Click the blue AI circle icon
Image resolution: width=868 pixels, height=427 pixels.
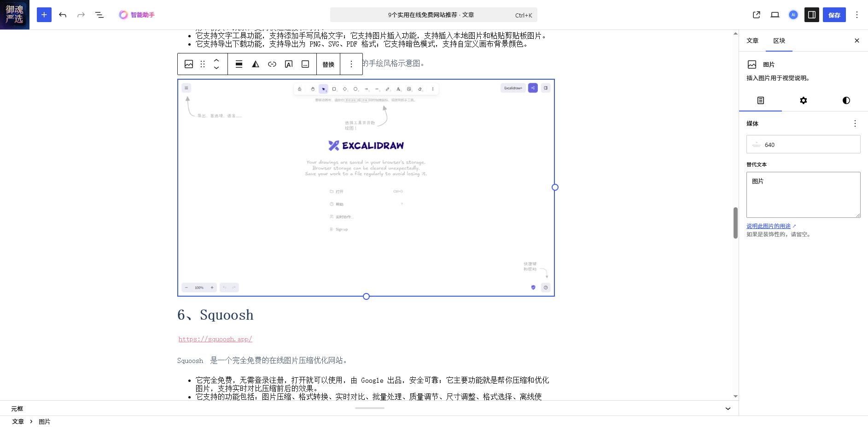[x=793, y=15]
